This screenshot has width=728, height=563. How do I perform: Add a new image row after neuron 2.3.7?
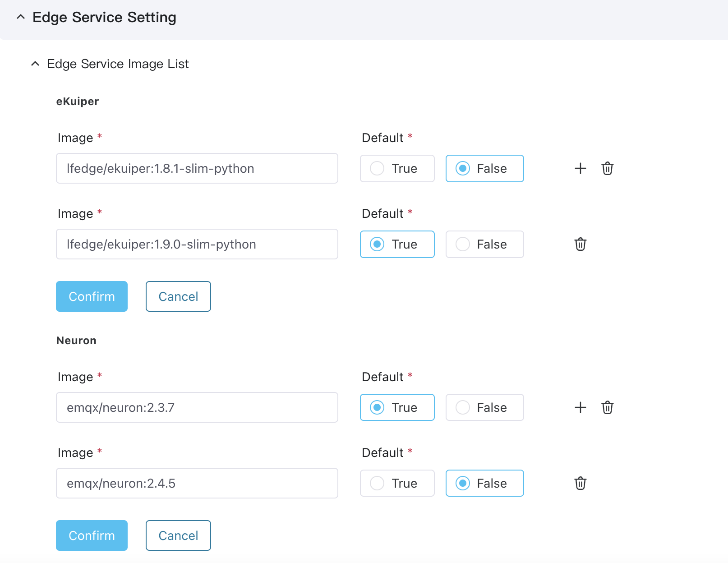tap(580, 407)
